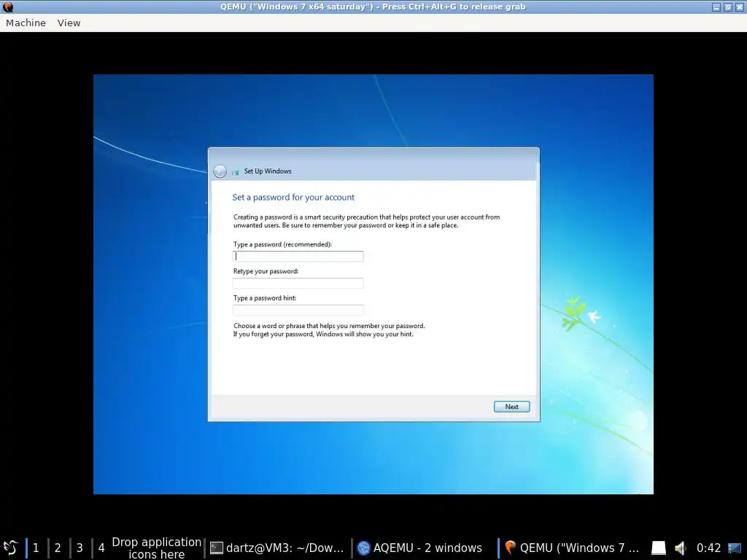The height and width of the screenshot is (560, 747).
Task: Minimize the QEMU window
Action: 716,7
